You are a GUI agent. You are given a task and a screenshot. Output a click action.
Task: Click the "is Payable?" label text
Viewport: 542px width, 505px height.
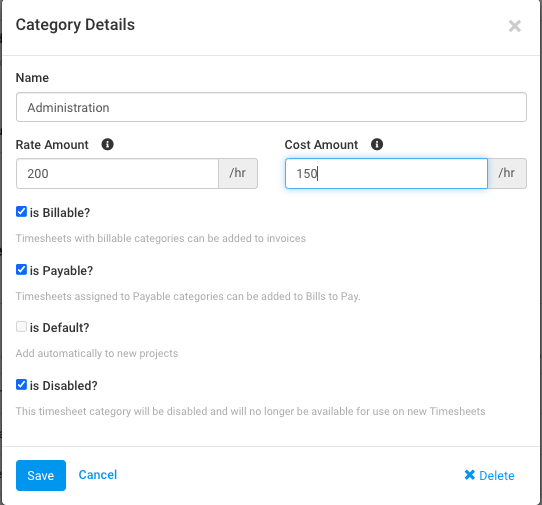61,271
